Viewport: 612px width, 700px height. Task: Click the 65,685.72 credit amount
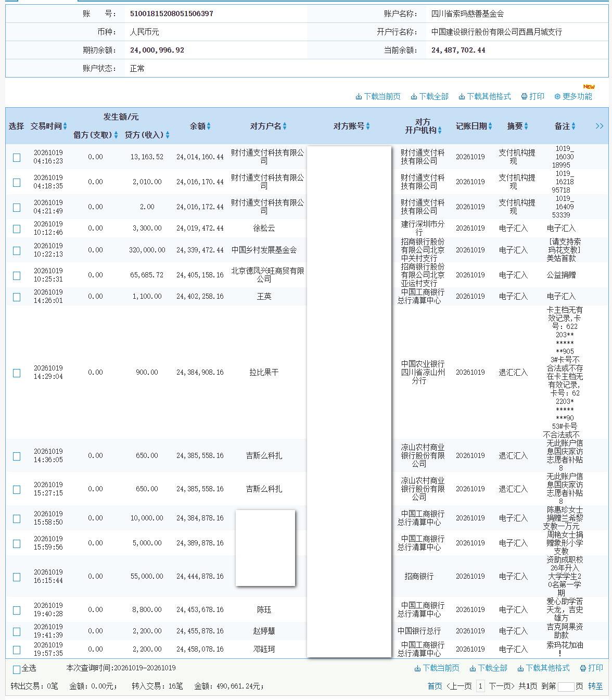(147, 275)
